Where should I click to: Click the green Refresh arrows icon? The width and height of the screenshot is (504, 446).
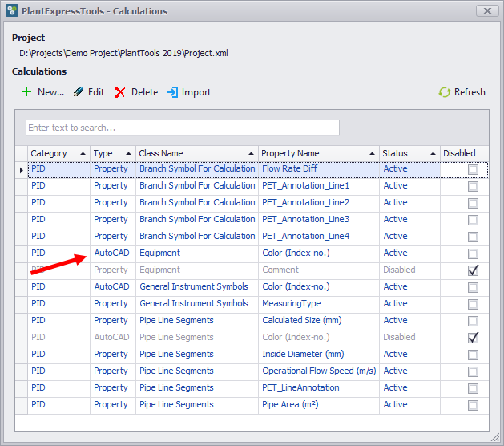point(445,92)
